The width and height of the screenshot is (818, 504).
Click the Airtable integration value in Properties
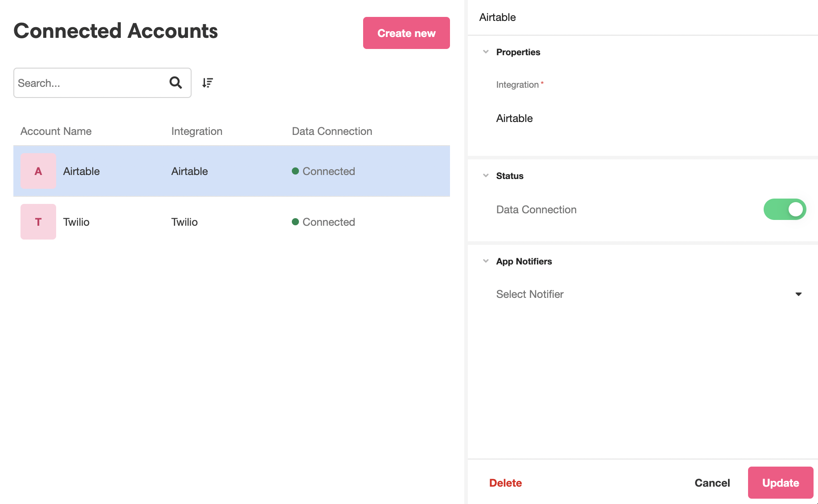click(515, 118)
